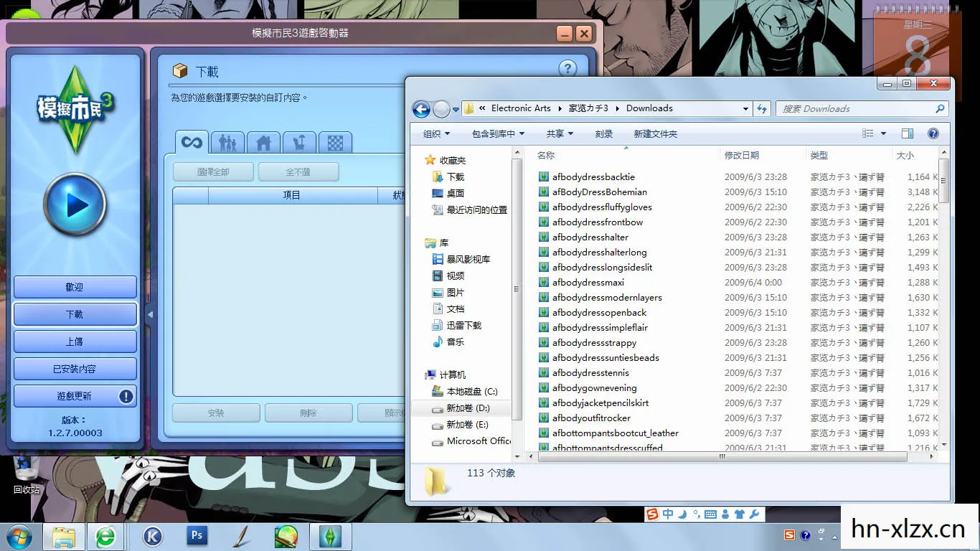Switch to the all-content infinity tab
This screenshot has height=551, width=980.
point(192,142)
